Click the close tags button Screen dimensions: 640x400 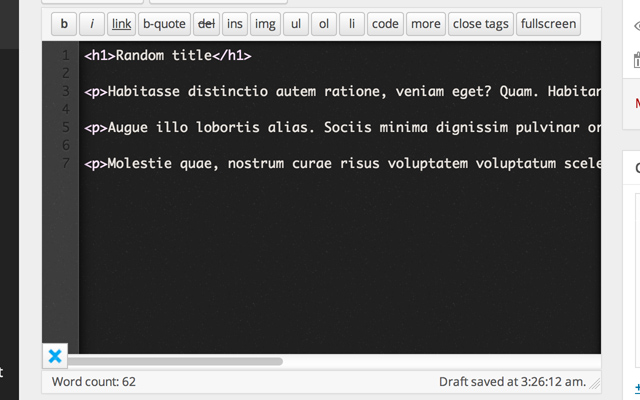(x=481, y=24)
